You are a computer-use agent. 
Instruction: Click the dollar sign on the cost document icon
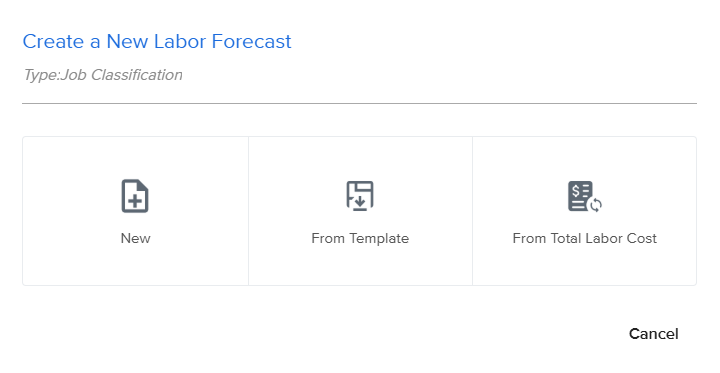(576, 190)
